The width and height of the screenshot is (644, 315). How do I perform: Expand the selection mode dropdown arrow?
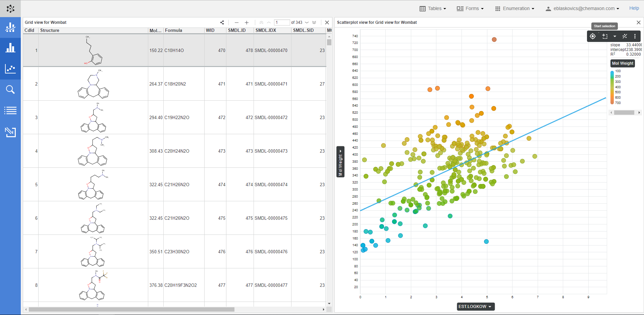614,36
